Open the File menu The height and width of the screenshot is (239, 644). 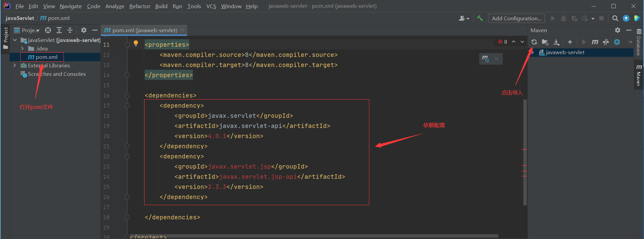[x=20, y=6]
